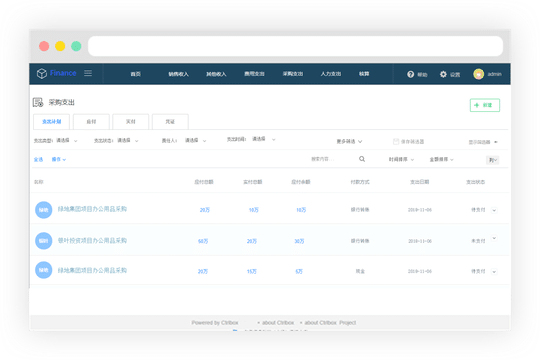The image size is (540, 360).
Task: Switch to the 实付 tab
Action: 131,122
